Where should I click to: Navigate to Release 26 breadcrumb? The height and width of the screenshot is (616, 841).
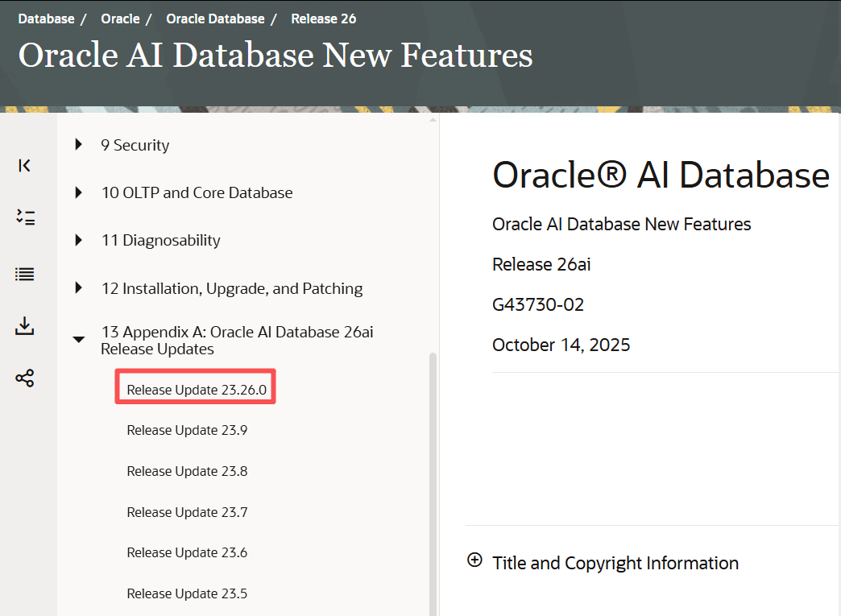323,19
